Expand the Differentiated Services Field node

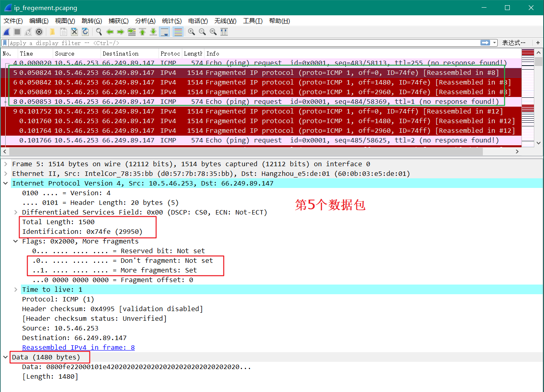coord(16,213)
